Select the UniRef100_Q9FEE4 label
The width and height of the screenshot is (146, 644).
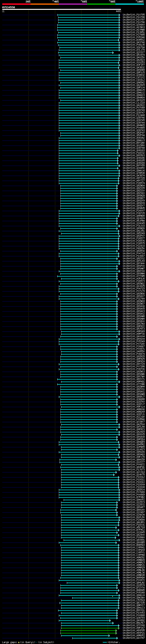[134, 440]
